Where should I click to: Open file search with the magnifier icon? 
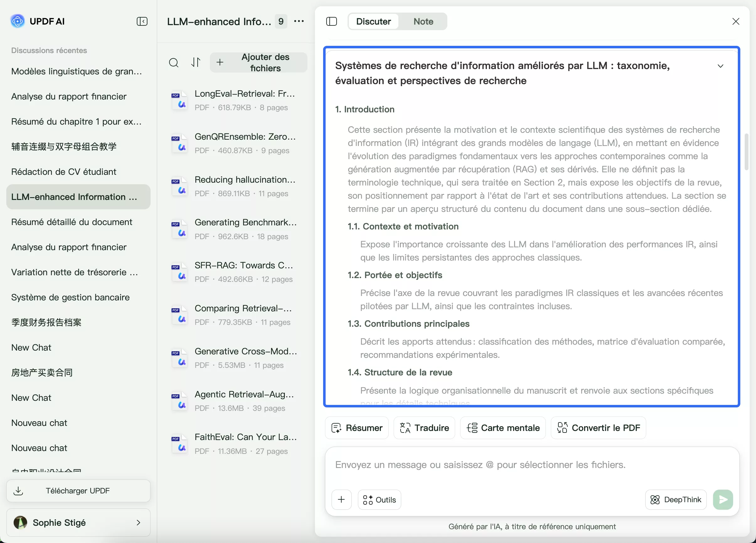coord(174,62)
